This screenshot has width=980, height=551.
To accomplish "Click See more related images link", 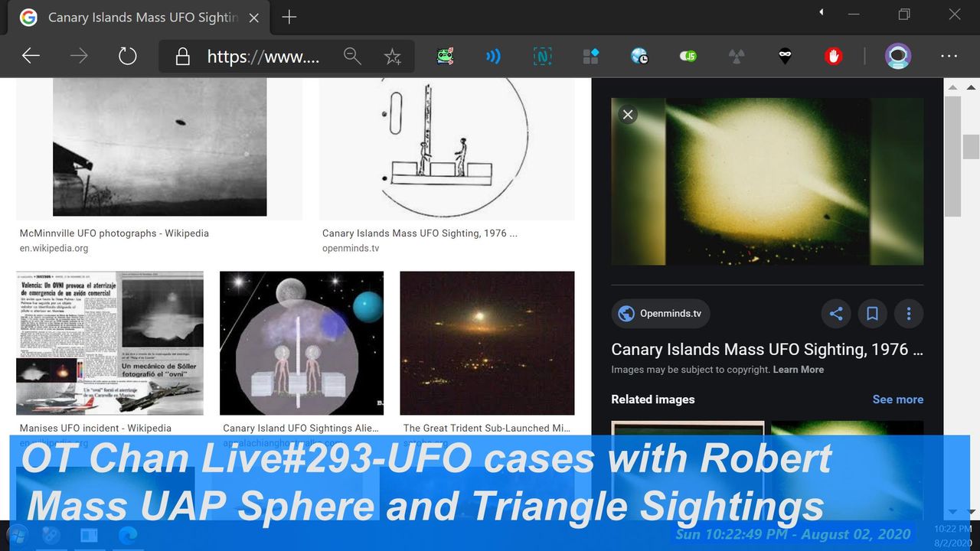I will coord(897,399).
